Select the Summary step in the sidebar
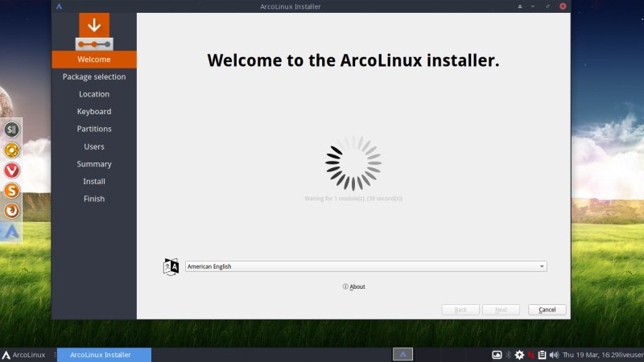The image size is (644, 362). 94,164
